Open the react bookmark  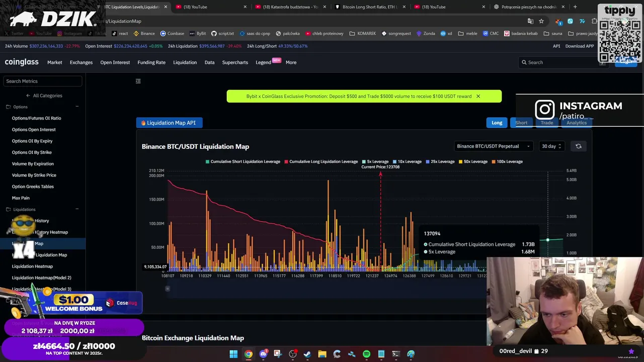coord(120,34)
